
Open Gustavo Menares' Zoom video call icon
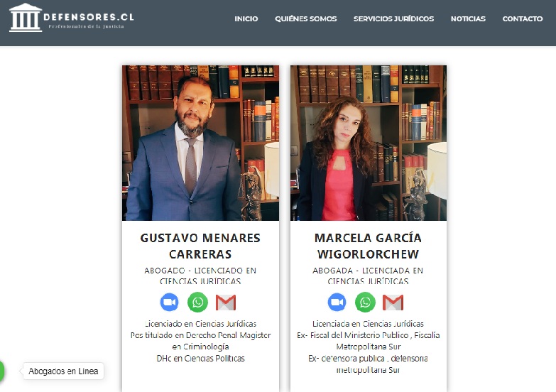point(170,303)
